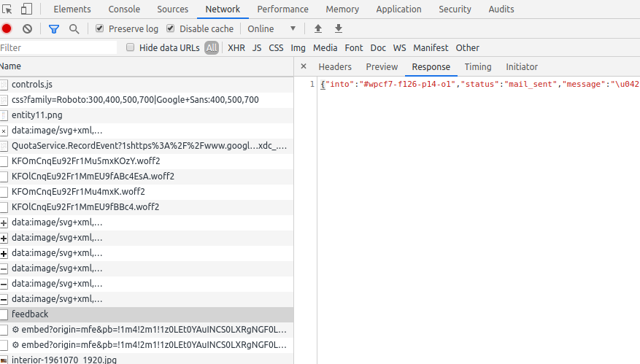Image resolution: width=640 pixels, height=364 pixels.
Task: Switch to the Console tab
Action: [x=124, y=9]
